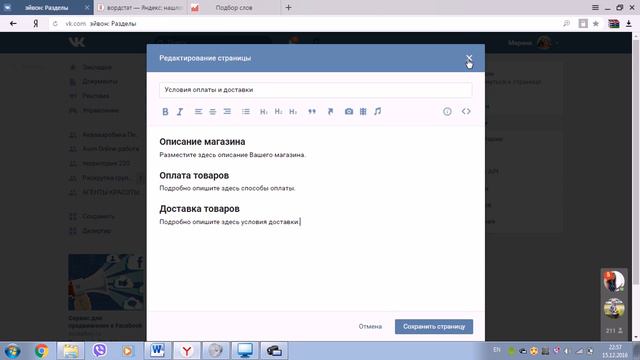Insert audio via music note icon
The image size is (640, 360).
pos(378,111)
